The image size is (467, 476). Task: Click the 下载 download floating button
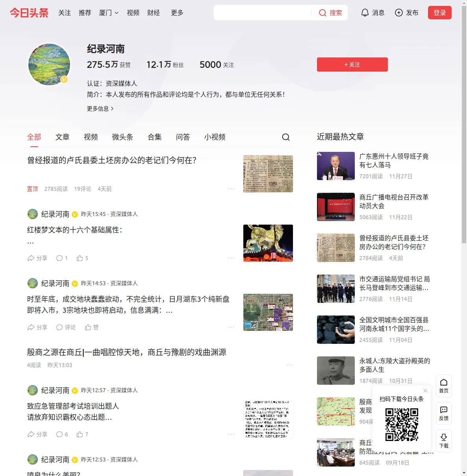click(x=444, y=441)
